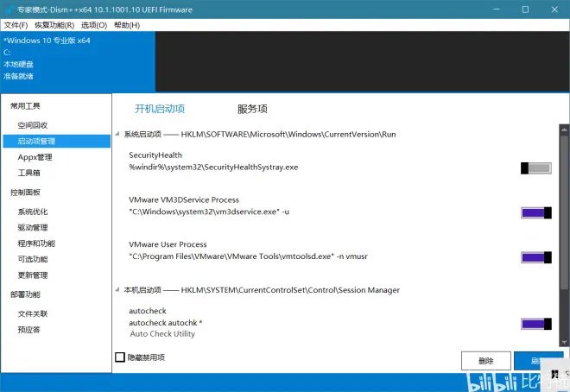Click the 删除 button
This screenshot has width=570, height=392.
[x=485, y=361]
